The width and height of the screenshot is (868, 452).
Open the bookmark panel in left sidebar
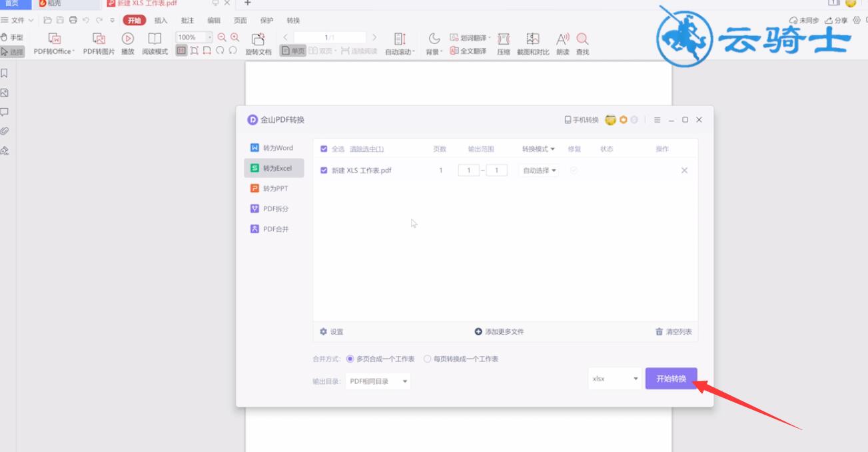tap(5, 73)
